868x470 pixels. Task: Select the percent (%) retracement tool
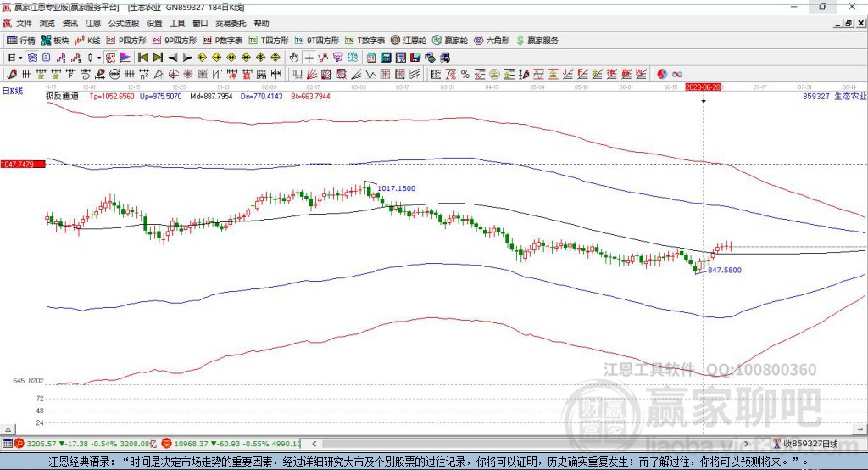tap(465, 75)
